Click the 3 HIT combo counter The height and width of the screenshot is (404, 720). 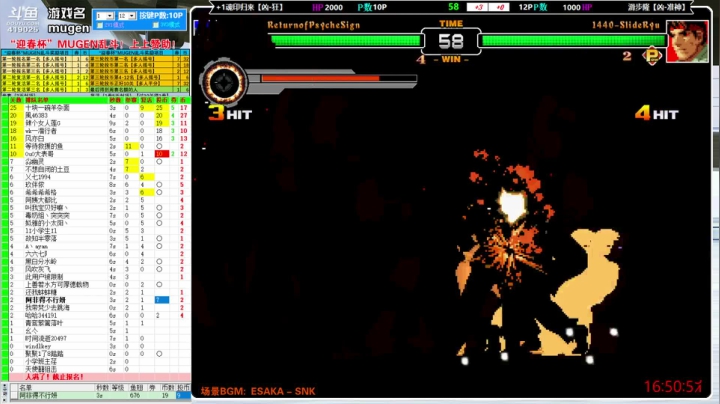[x=230, y=113]
